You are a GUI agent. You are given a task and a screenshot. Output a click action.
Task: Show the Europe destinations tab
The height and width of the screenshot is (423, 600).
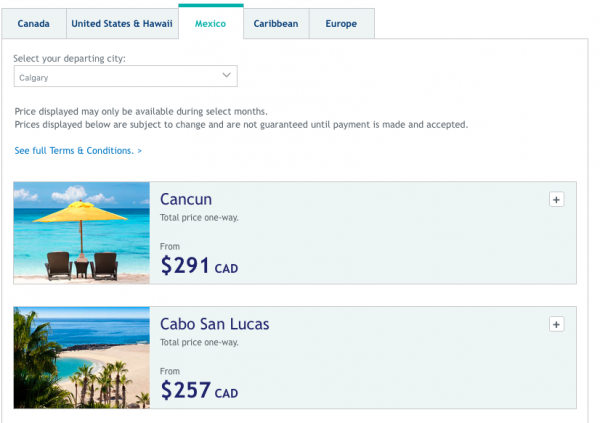coord(341,24)
